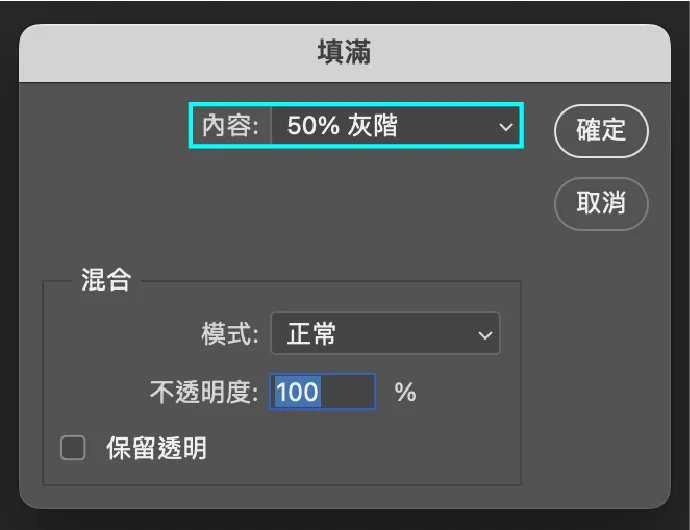This screenshot has height=530, width=690.
Task: Click the 模式 label text
Action: pyautogui.click(x=230, y=334)
